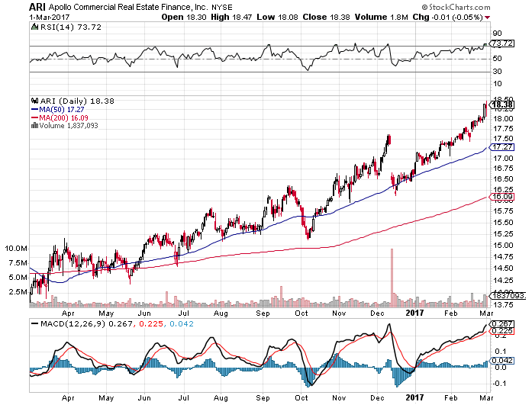This screenshot has height=405, width=532.
Task: Click the 0.042 histogram value tag on axis
Action: click(x=501, y=361)
